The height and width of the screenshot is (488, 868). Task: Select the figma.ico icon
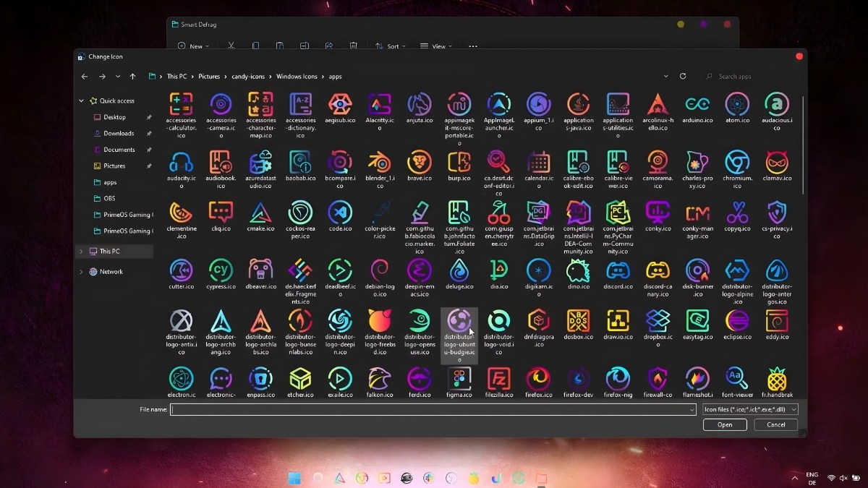(459, 383)
